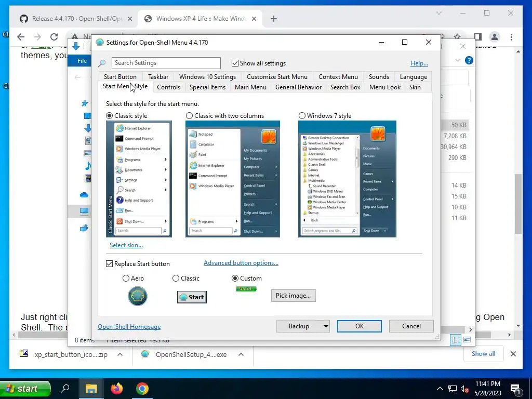
Task: Expand xp_start_button_ico zip download options
Action: coord(120,354)
